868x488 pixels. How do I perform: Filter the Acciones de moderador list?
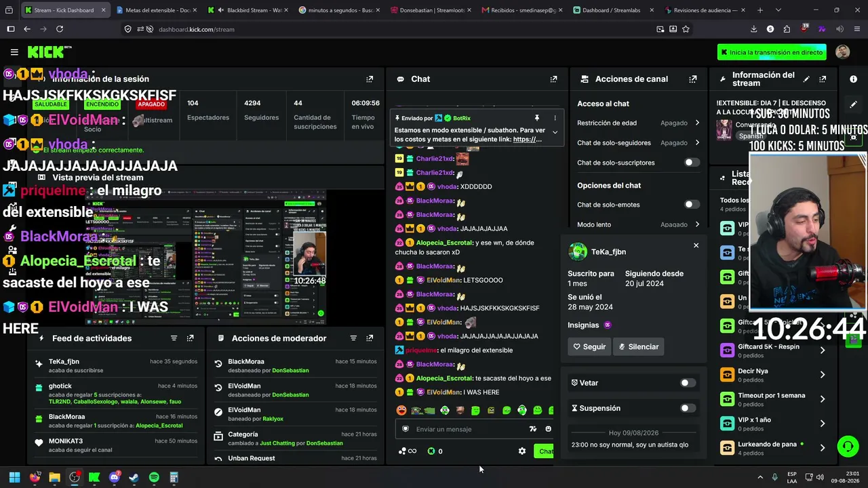353,338
